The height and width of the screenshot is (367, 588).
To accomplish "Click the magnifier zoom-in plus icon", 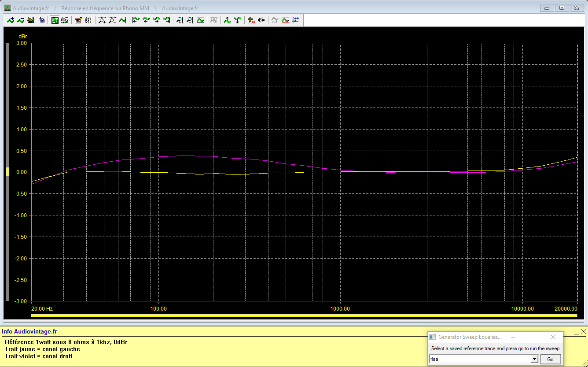I will (x=102, y=20).
